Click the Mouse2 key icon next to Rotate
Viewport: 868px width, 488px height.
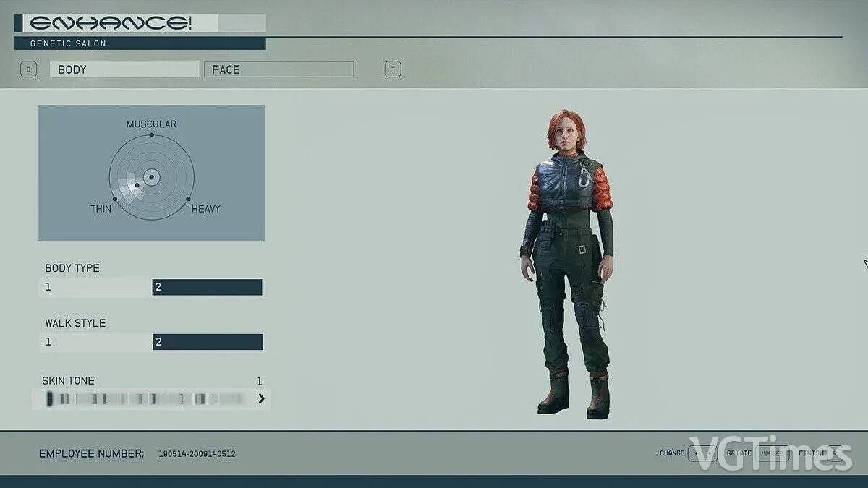(x=772, y=453)
